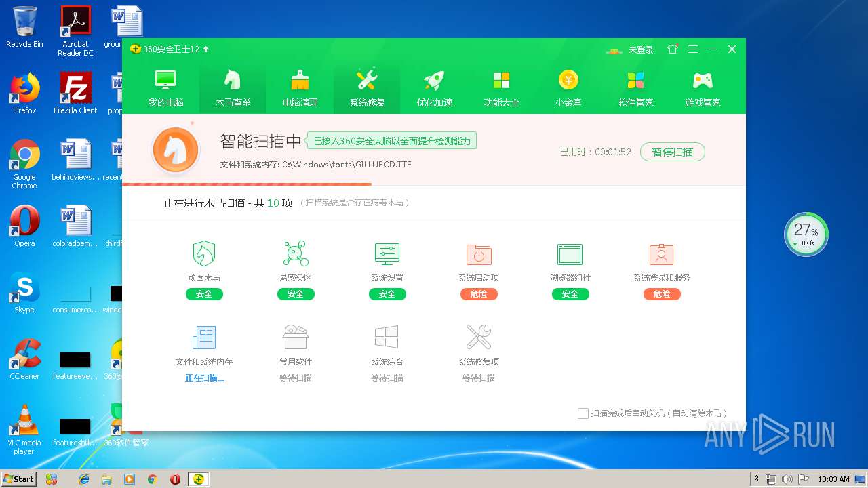Click 等待扫描 under 常用软件
Image resolution: width=868 pixels, height=488 pixels.
coord(296,378)
